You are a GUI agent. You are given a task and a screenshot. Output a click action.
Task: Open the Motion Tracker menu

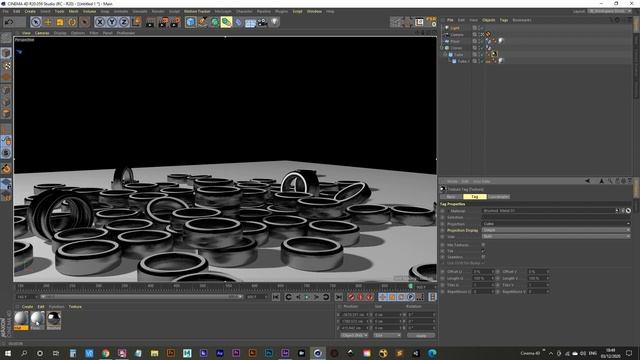coord(197,11)
